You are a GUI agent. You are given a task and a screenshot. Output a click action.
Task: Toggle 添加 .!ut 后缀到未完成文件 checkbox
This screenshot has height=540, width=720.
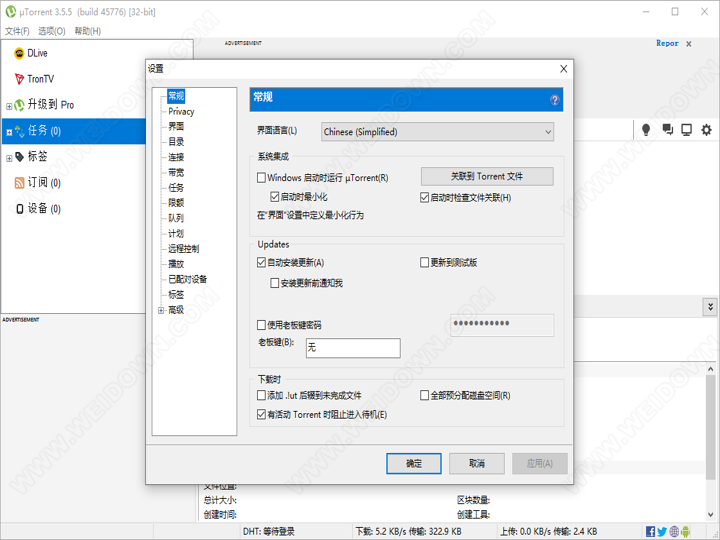point(261,395)
